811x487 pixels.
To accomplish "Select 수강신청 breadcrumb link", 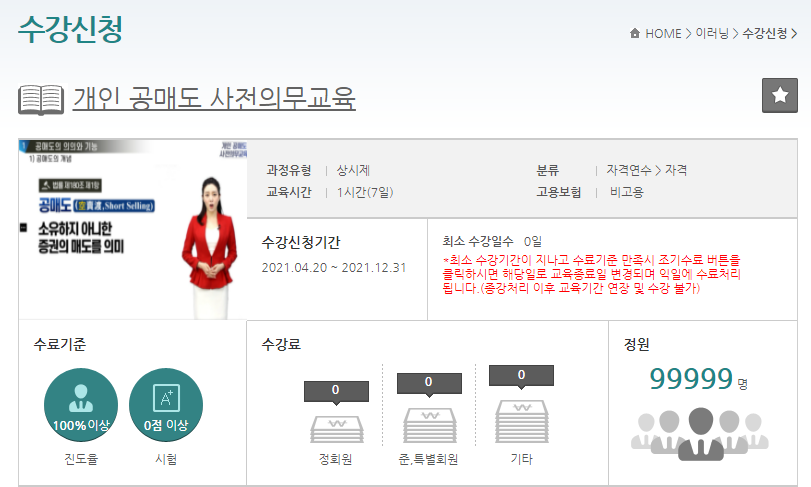I will point(764,34).
